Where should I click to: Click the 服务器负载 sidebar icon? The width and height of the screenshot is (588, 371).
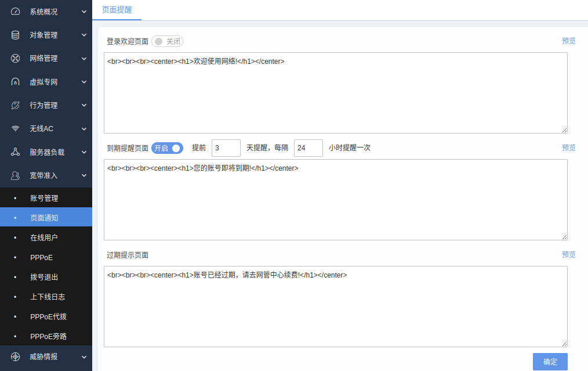click(x=16, y=152)
